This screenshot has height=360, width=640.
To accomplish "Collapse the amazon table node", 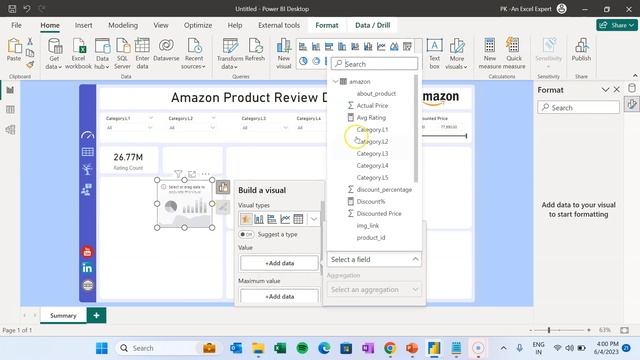I will (x=335, y=82).
